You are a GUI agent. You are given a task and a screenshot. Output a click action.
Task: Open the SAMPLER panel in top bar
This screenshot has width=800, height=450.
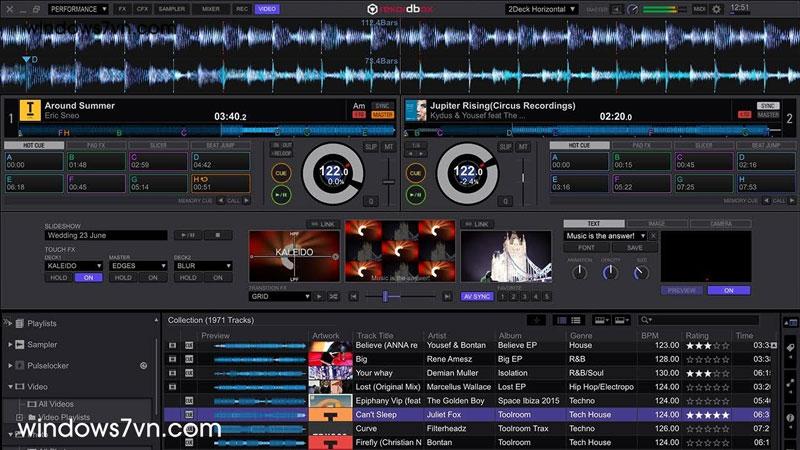172,9
